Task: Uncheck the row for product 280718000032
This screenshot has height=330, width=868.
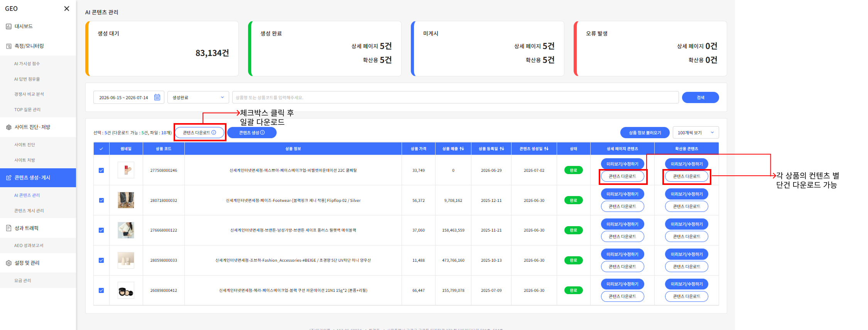Action: tap(101, 200)
